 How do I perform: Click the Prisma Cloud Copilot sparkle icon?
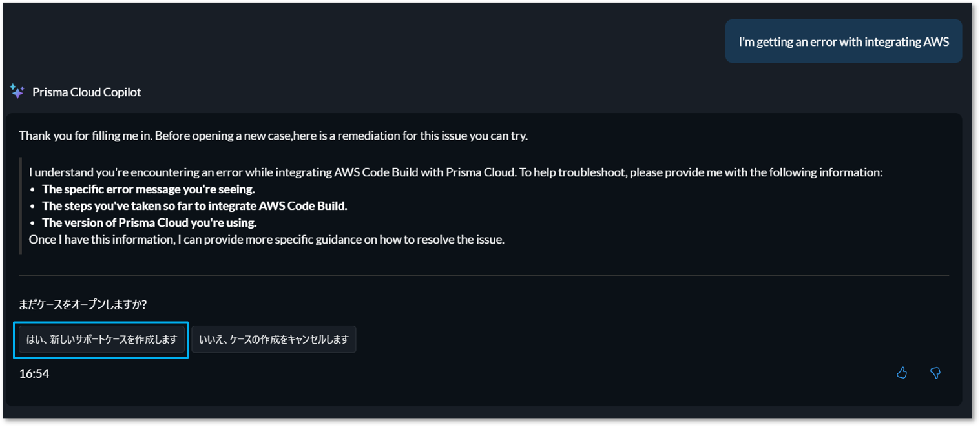(17, 92)
